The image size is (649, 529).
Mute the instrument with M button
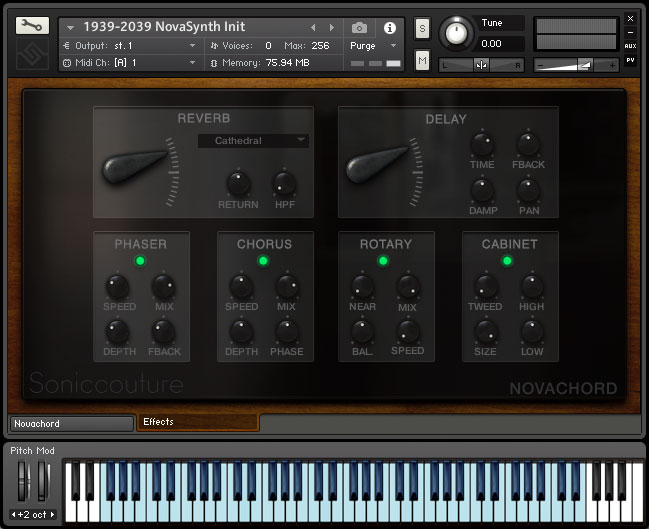(x=422, y=62)
